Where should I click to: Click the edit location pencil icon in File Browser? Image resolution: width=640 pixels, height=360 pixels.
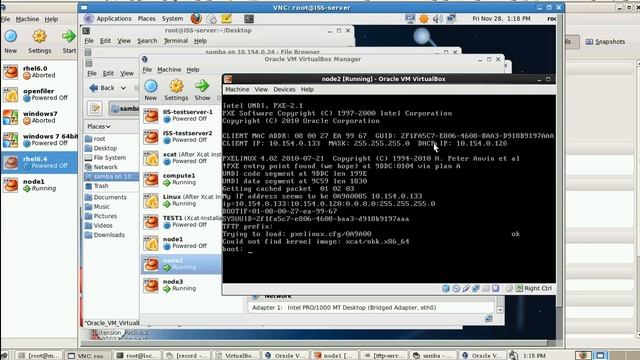tap(95, 108)
